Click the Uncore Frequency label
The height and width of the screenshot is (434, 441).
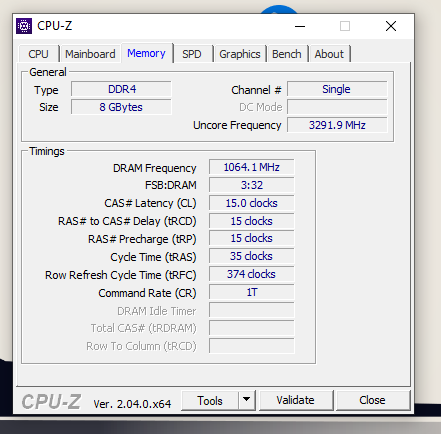pos(237,125)
